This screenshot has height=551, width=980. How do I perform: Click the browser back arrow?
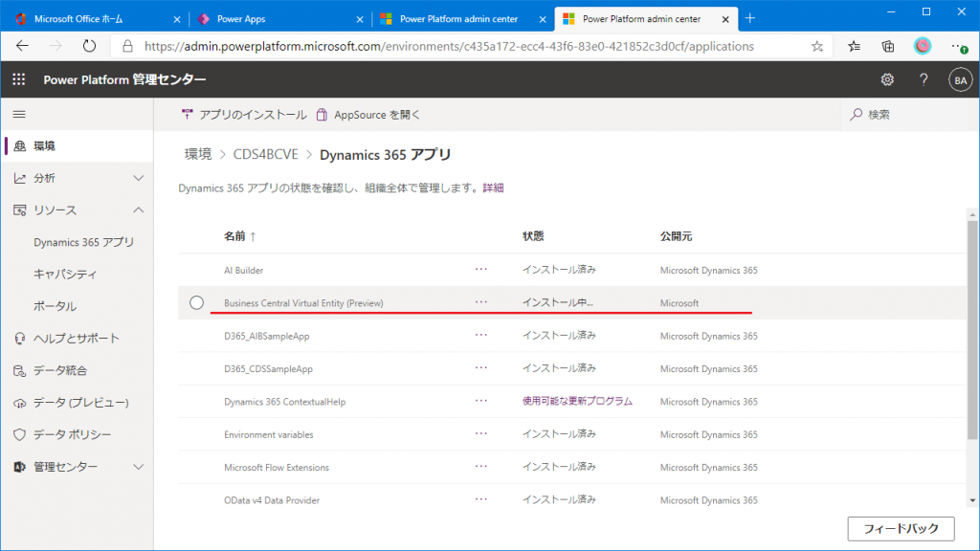click(23, 46)
